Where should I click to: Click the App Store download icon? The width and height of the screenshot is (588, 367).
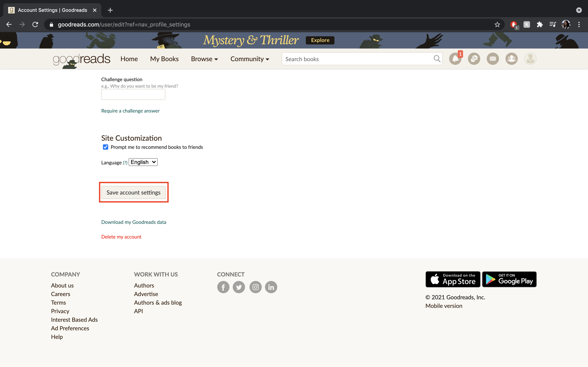click(453, 279)
